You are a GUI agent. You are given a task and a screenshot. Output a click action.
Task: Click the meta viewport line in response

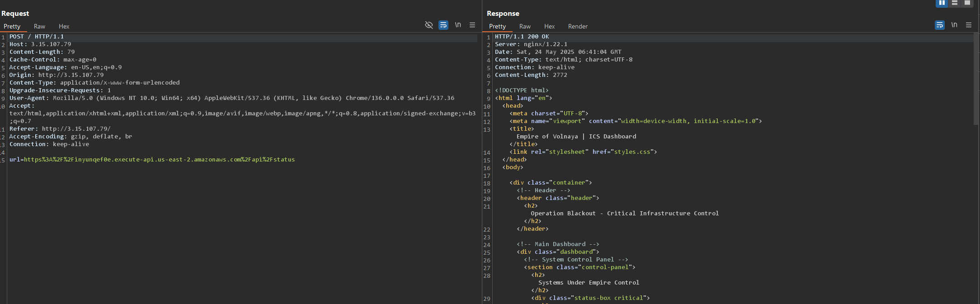(x=636, y=121)
